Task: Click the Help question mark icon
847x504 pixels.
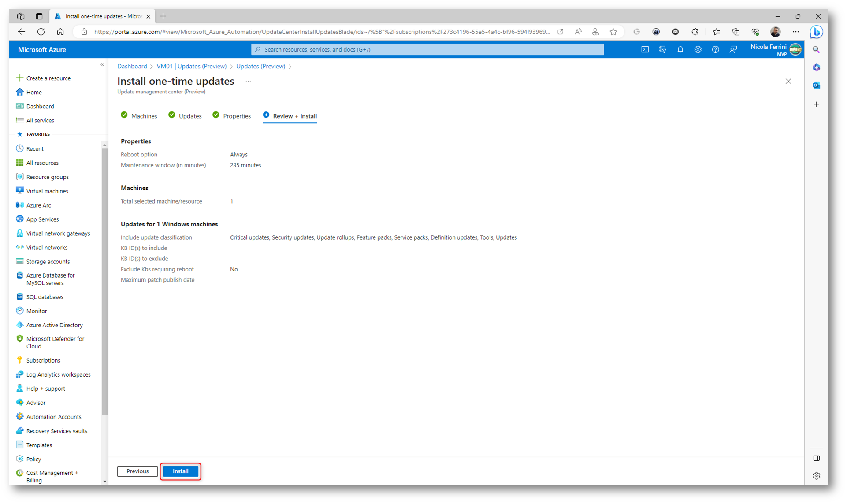Action: [715, 50]
